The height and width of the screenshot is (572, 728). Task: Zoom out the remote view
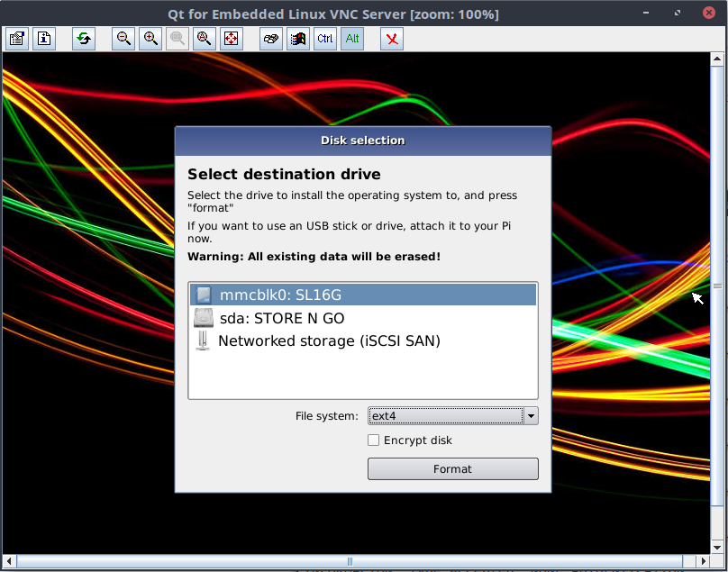pyautogui.click(x=123, y=39)
